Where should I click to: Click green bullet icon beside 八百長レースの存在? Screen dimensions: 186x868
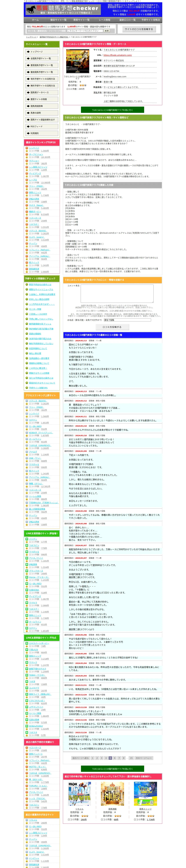[27, 314]
